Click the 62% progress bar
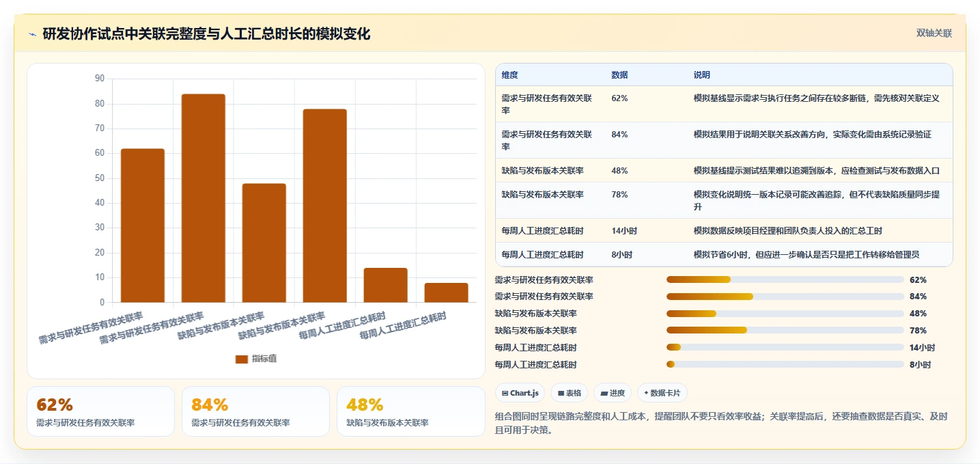The width and height of the screenshot is (980, 464). tap(785, 279)
